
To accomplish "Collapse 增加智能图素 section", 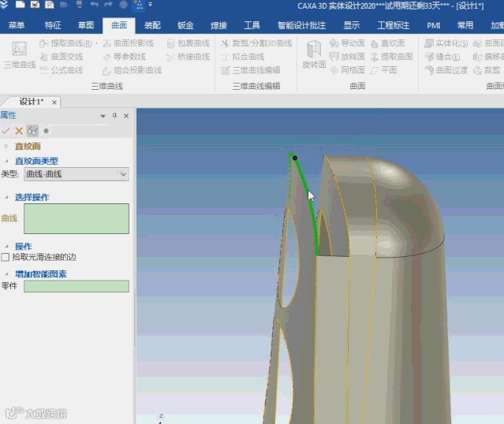I will click(6, 274).
